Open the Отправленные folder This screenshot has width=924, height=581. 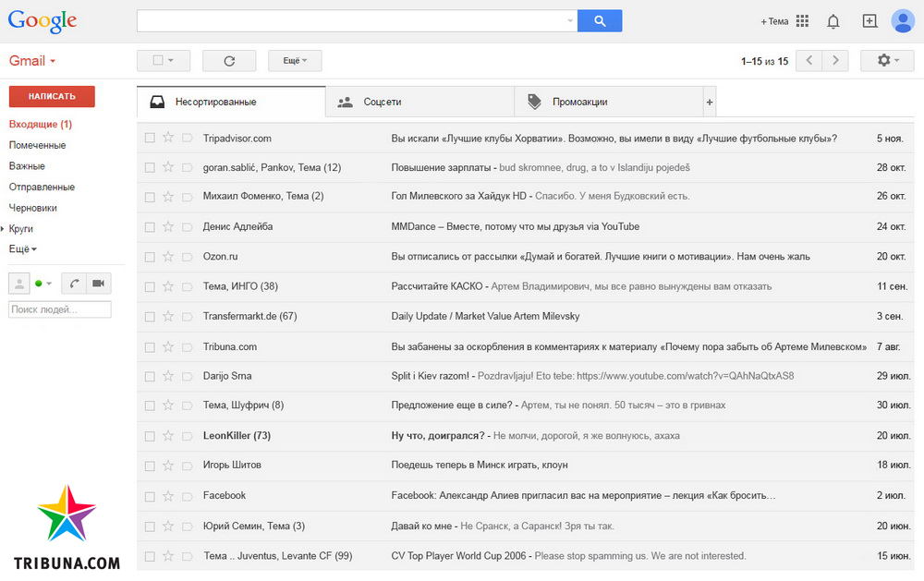click(x=42, y=187)
